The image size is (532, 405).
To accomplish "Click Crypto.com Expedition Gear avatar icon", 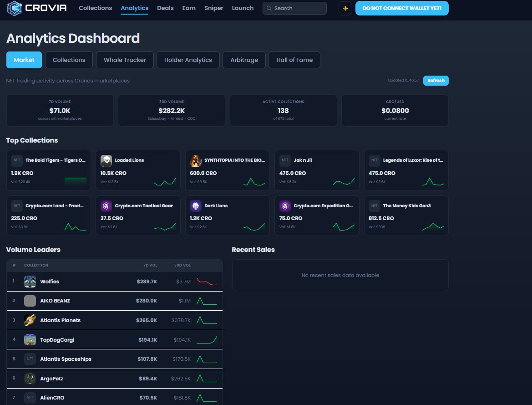I will [x=285, y=206].
